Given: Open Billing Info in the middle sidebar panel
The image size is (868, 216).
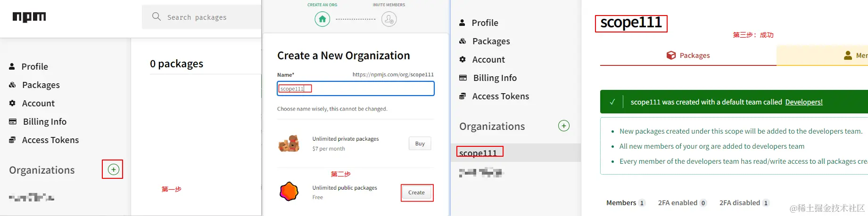Looking at the screenshot, I should [495, 78].
